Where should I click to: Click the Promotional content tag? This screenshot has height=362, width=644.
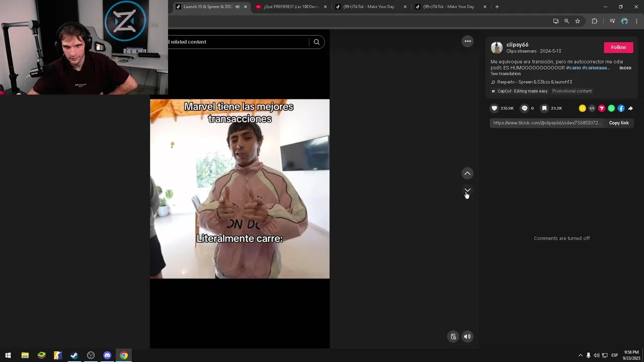(572, 91)
